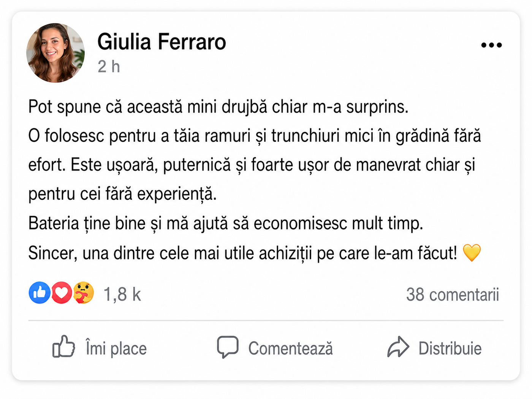532x399 pixels.
Task: Open Giulia Ferraro's profile picture
Action: coord(55,53)
